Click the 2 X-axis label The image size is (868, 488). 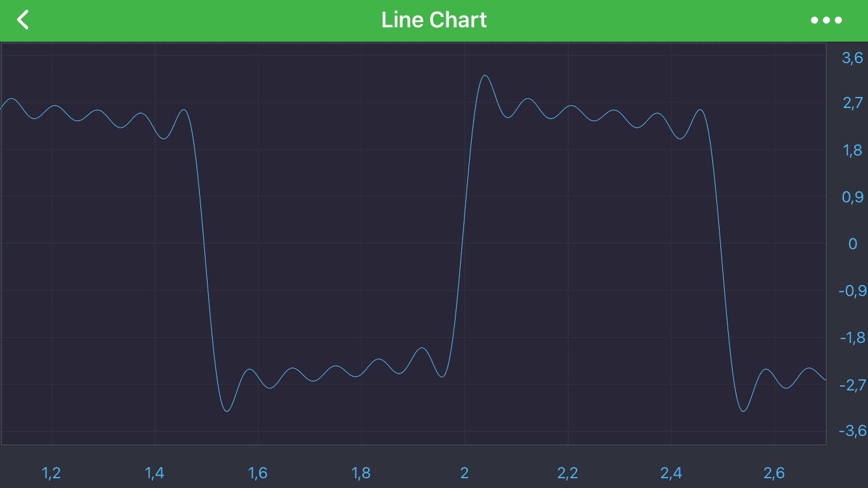(465, 473)
